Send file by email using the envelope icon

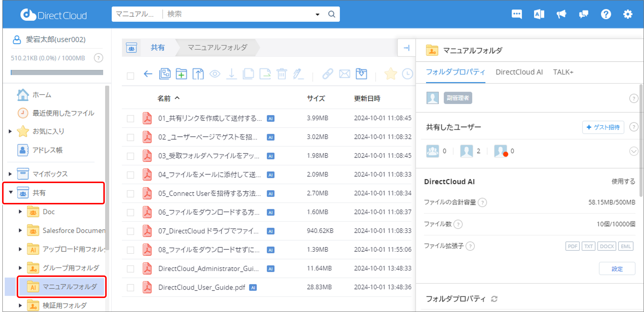344,74
